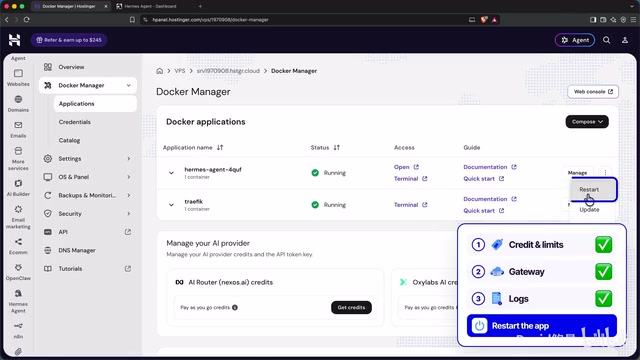Open the browser sidebar toggle icon
Screen dimensions: 640x360
593,20
